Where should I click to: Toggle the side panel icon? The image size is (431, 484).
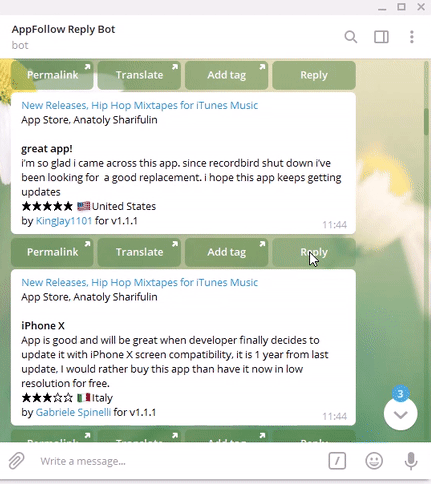click(381, 37)
